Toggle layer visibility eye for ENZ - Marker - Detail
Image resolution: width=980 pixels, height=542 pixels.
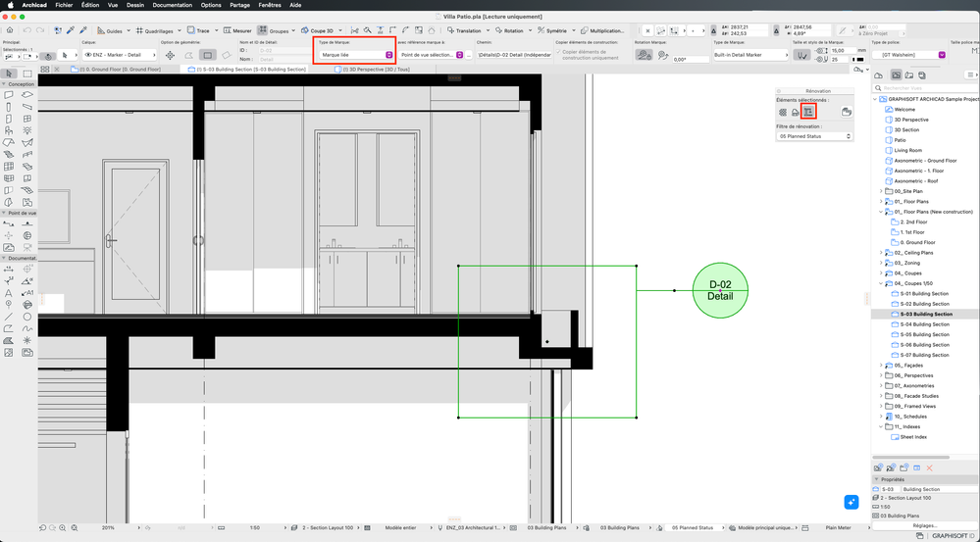click(x=88, y=55)
